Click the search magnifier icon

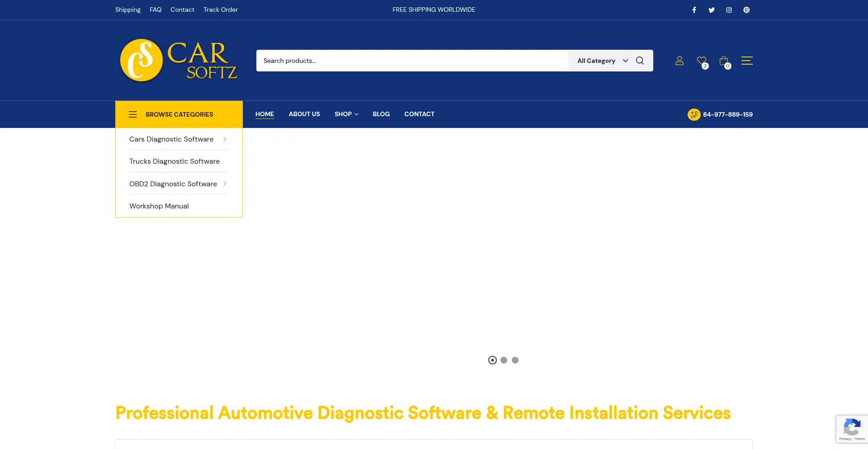(640, 61)
